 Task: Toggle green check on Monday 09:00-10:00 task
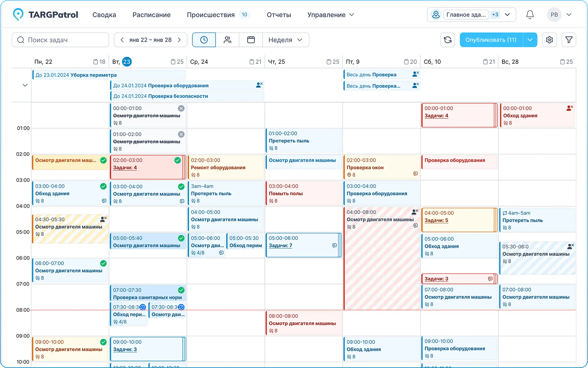click(104, 342)
